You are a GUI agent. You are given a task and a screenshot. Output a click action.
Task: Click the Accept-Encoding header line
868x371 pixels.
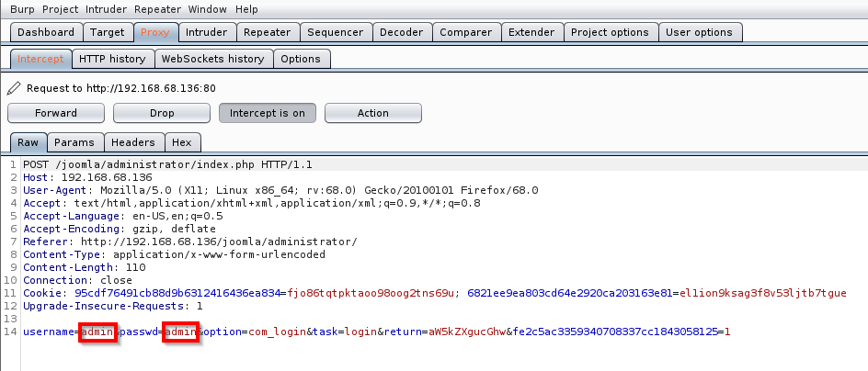point(120,229)
